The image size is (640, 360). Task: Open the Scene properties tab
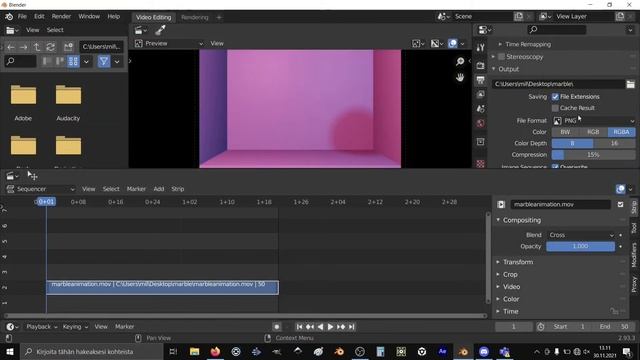click(x=480, y=109)
